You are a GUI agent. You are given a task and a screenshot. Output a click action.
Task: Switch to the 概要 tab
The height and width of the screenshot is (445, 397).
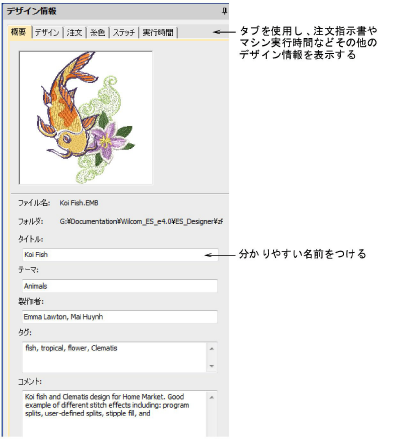point(19,32)
